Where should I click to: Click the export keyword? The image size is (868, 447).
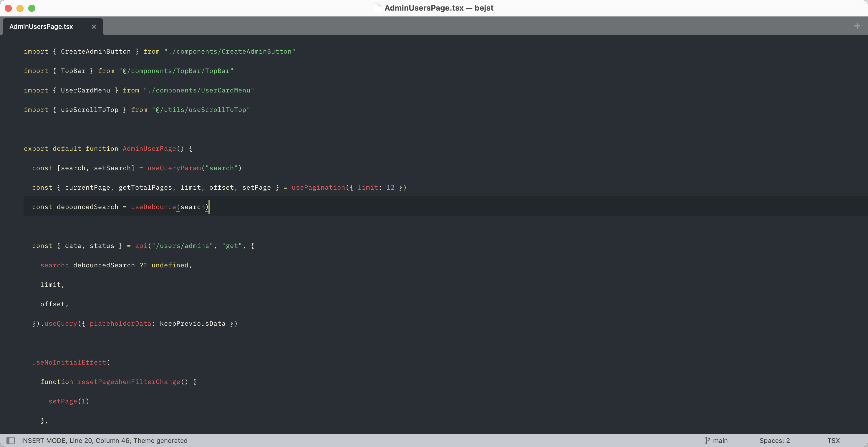(36, 149)
